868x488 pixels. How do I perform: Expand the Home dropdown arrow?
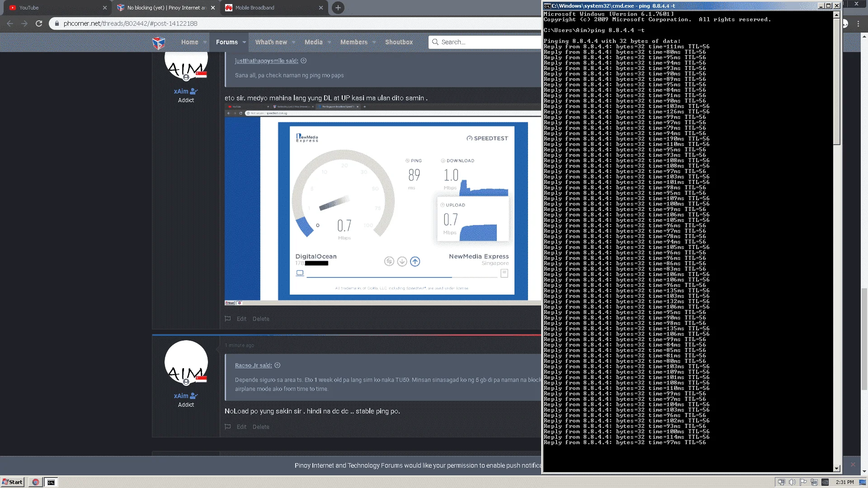(x=205, y=42)
